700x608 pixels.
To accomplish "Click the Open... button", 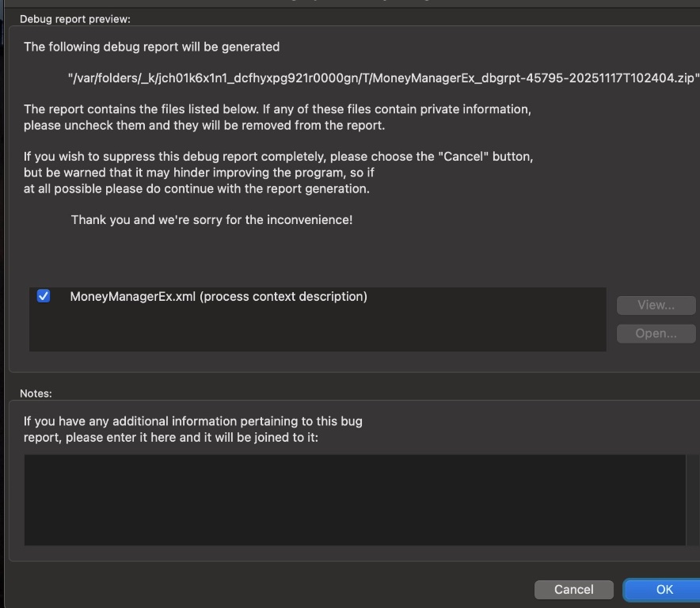I will 656,333.
